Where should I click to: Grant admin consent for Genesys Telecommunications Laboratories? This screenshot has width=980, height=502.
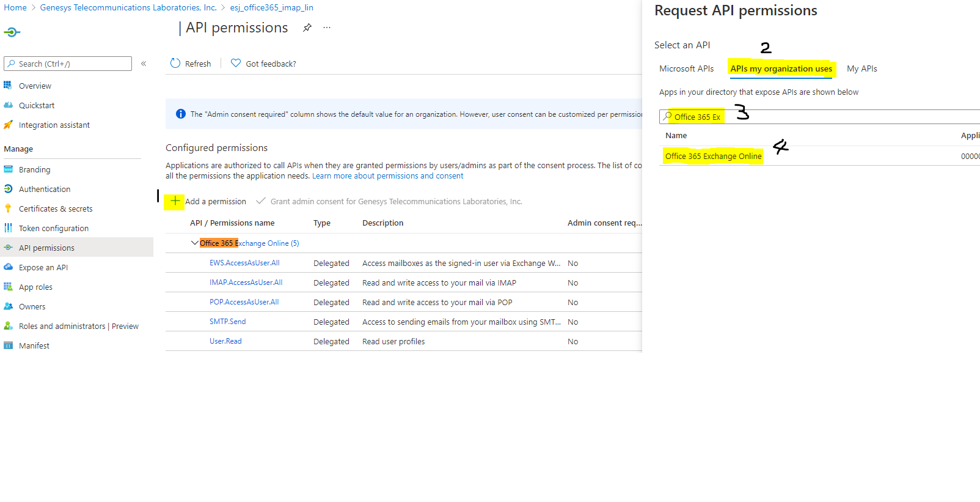[395, 201]
